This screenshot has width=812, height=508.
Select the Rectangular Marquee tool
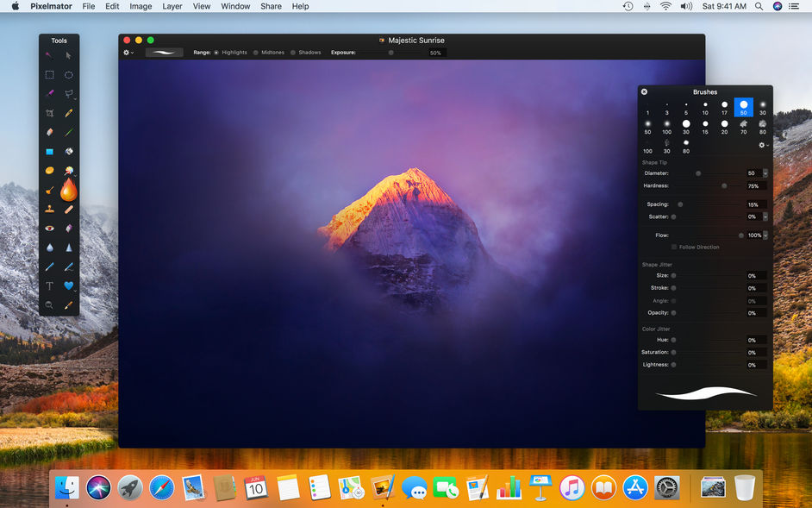49,74
